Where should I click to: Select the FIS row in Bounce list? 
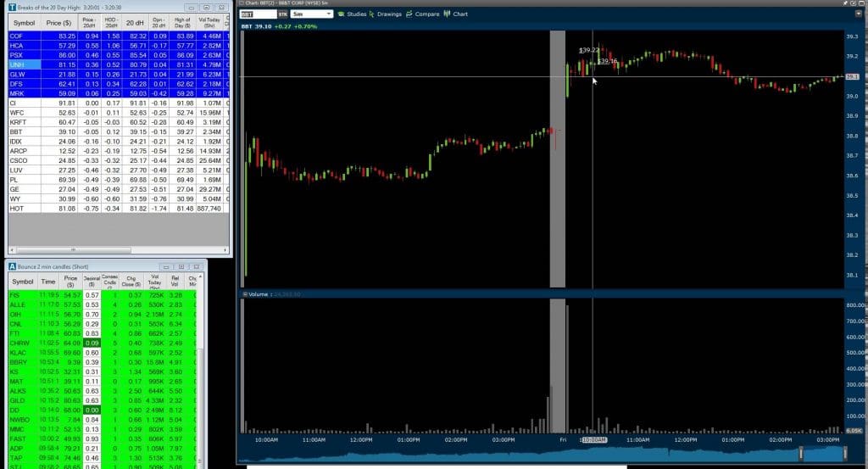pos(103,295)
